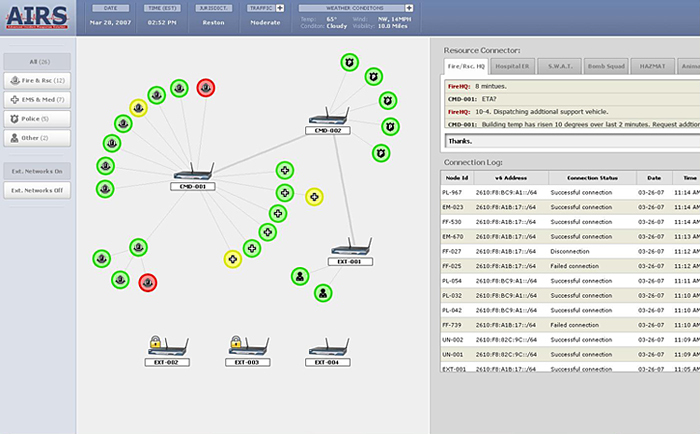Click the DATE header label
The image size is (700, 434).
coord(110,8)
